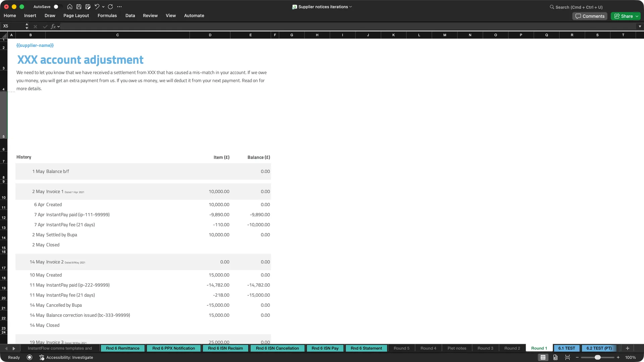Screen dimensions: 644x362
Task: Open the Share button dropdown
Action: [x=637, y=16]
